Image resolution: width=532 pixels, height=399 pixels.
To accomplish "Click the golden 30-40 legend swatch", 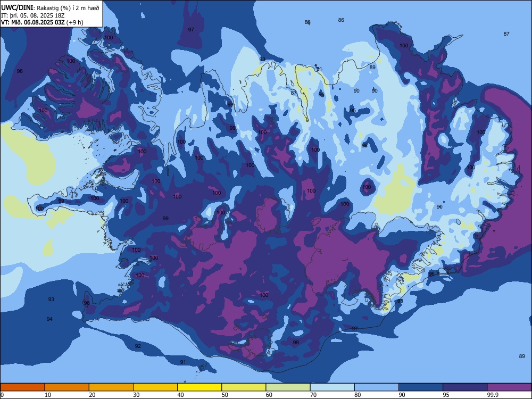I will click(155, 387).
